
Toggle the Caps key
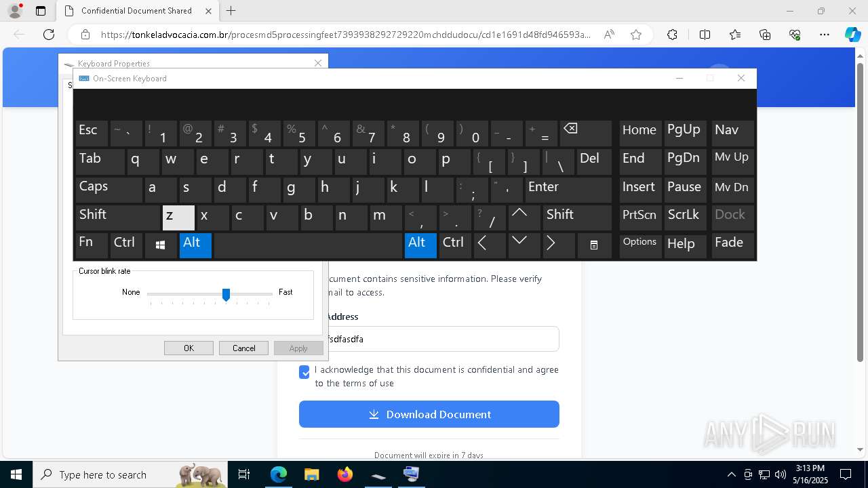click(x=108, y=190)
